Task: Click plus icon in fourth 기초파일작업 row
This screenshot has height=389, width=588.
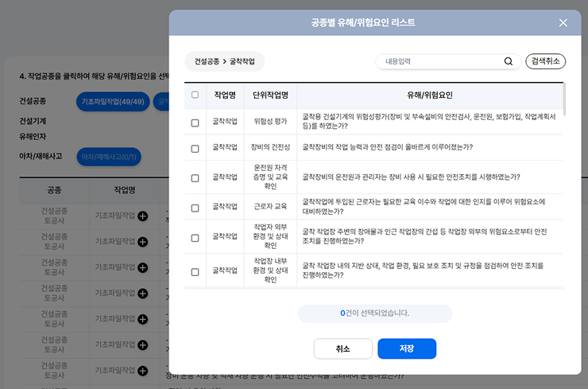Action: tap(142, 293)
